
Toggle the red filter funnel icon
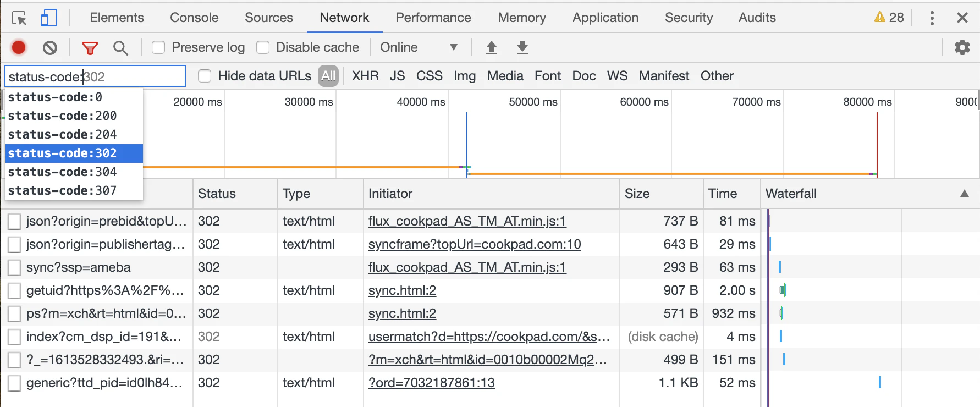90,48
